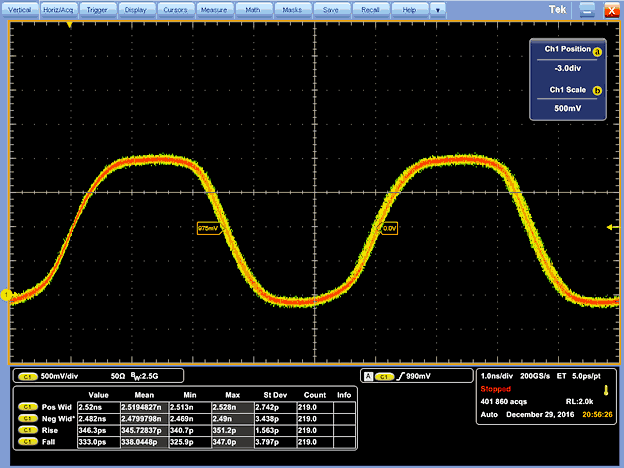The width and height of the screenshot is (624, 468).
Task: Open the Trigger menu
Action: (97, 10)
